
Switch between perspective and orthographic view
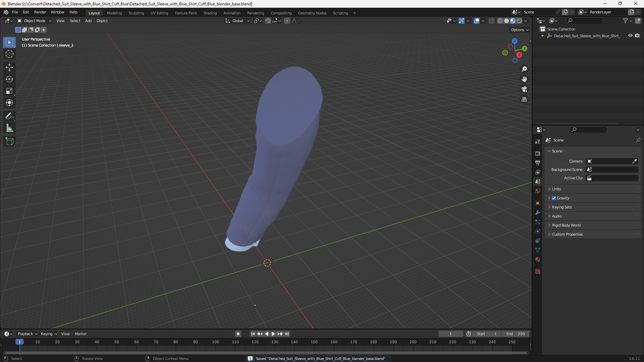pos(524,100)
